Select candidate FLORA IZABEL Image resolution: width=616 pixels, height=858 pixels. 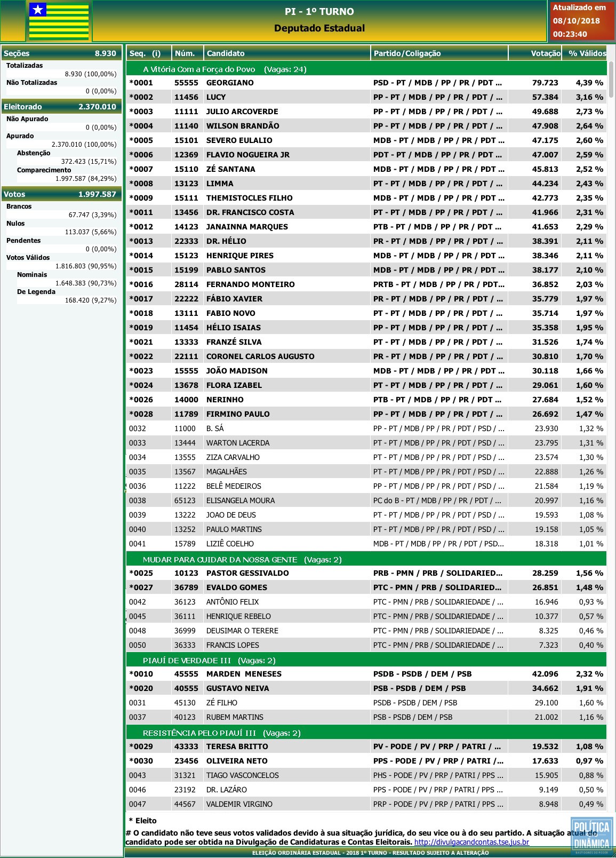click(x=366, y=385)
